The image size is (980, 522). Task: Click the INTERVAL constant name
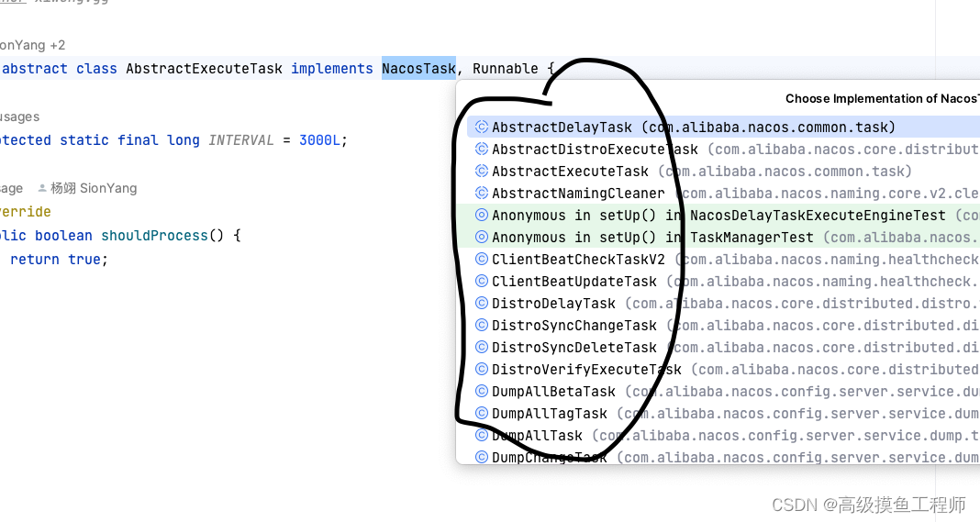[x=241, y=140]
